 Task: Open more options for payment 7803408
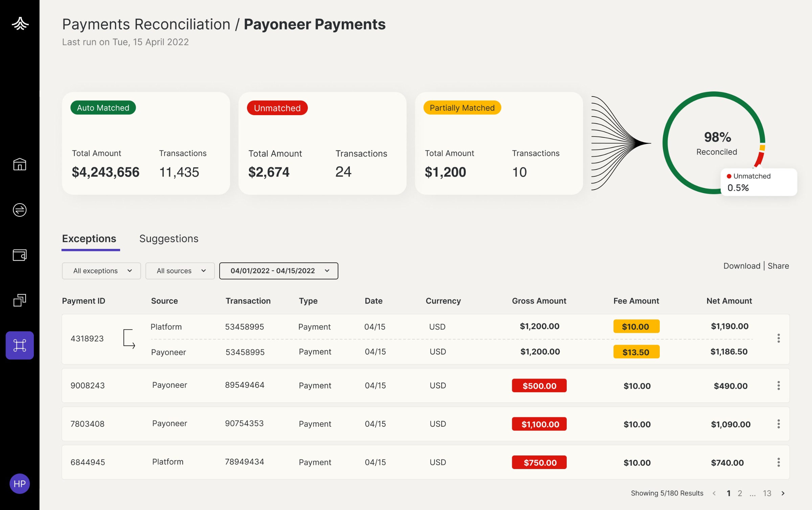(779, 424)
